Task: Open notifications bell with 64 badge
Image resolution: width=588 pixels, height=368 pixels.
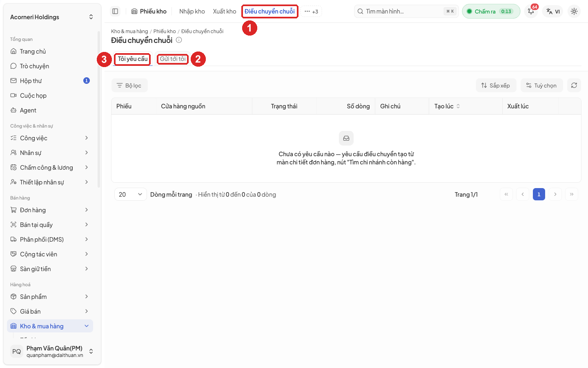Action: point(531,11)
